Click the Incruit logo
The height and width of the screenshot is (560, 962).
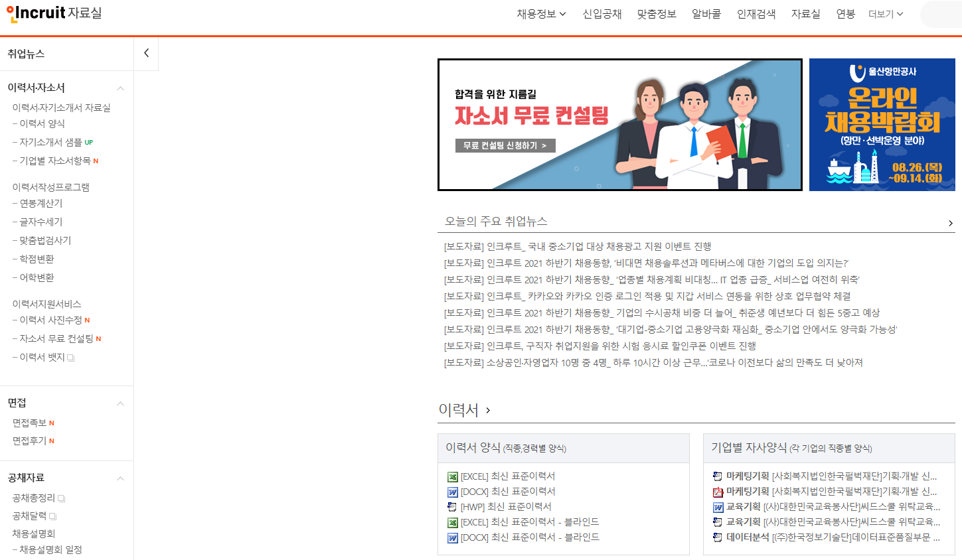click(36, 13)
